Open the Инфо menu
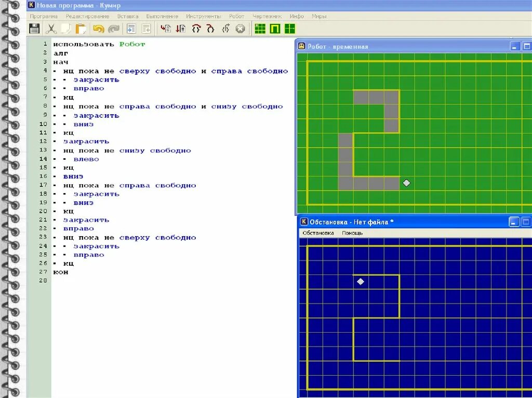 (x=297, y=16)
